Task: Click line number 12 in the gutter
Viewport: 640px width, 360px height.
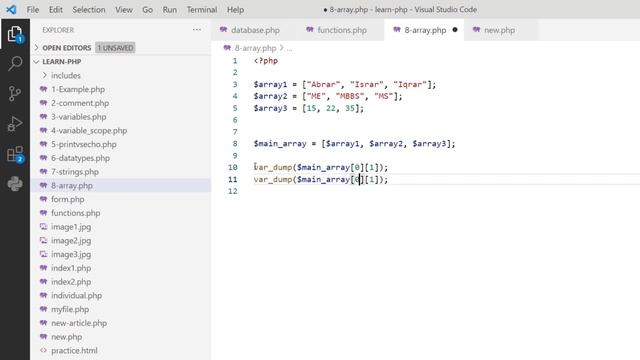Action: (x=233, y=191)
